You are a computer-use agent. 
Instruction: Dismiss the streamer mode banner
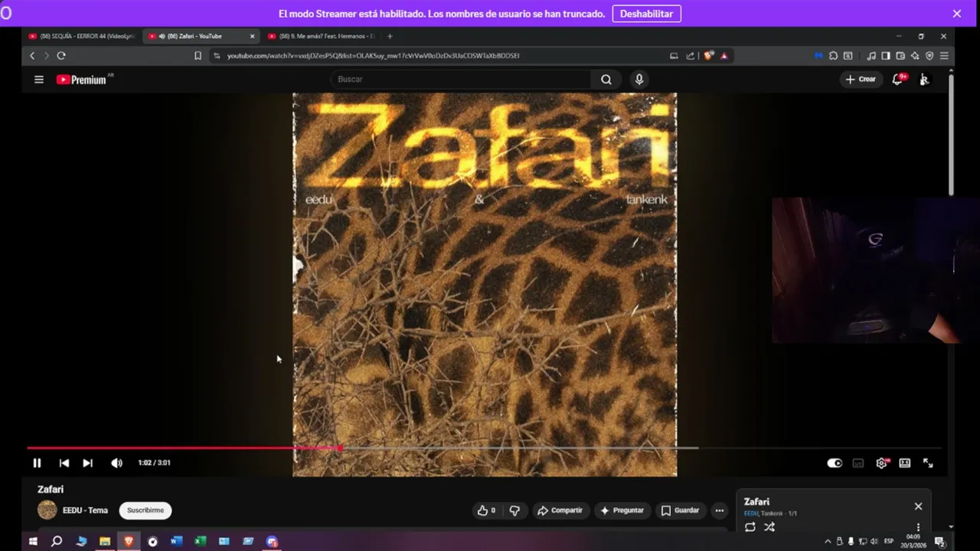956,14
